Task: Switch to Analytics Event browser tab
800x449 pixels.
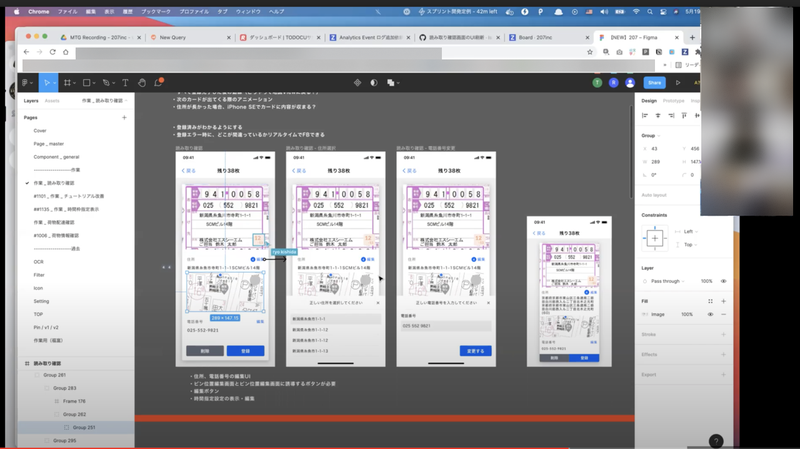Action: pos(370,38)
